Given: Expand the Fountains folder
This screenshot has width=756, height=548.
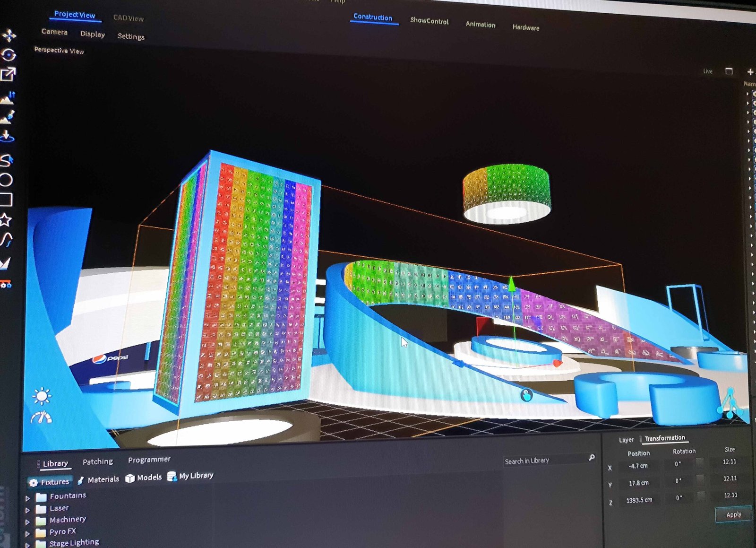Looking at the screenshot, I should coord(28,498).
